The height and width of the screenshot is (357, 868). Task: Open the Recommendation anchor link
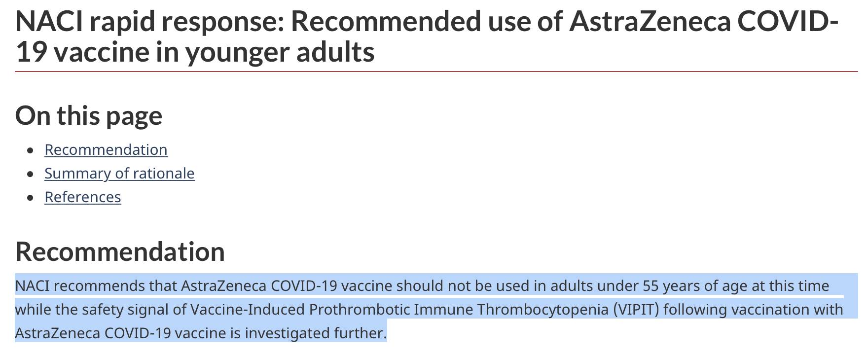(106, 149)
